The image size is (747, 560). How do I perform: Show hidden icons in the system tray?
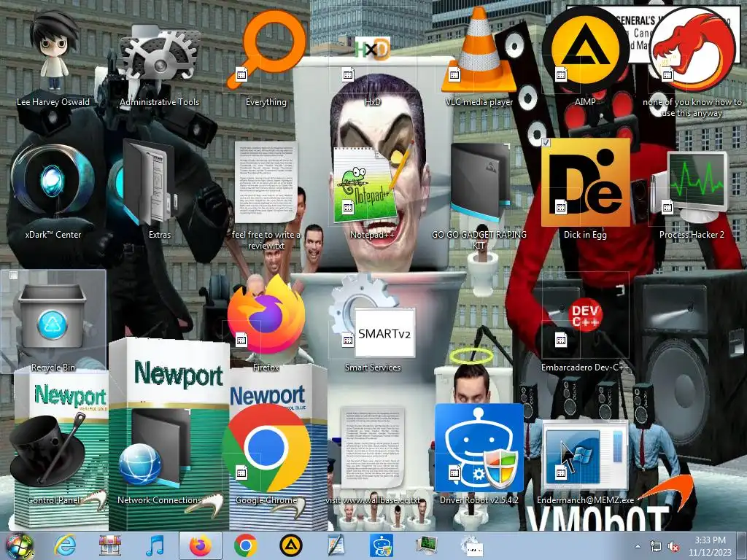(638, 546)
